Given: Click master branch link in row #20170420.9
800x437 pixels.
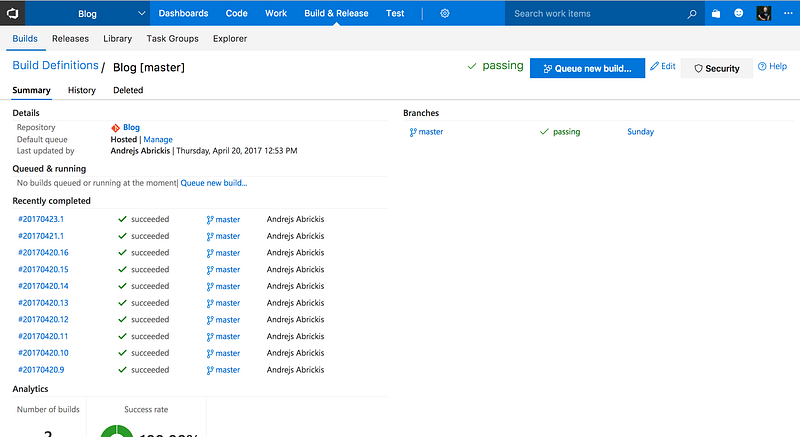Looking at the screenshot, I should pos(228,370).
